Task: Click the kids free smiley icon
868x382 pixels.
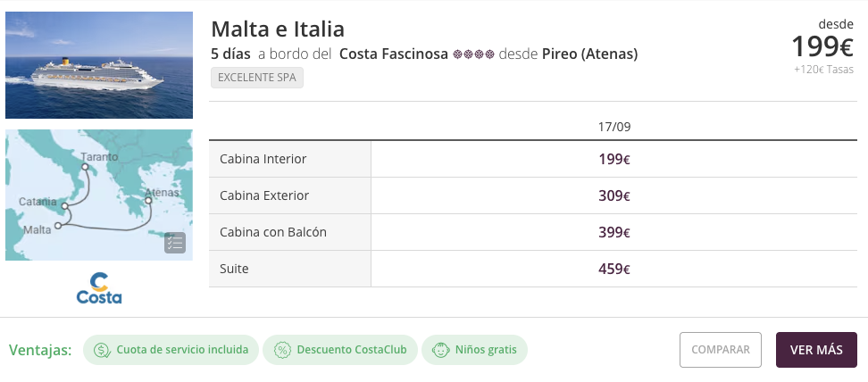Action: [440, 350]
